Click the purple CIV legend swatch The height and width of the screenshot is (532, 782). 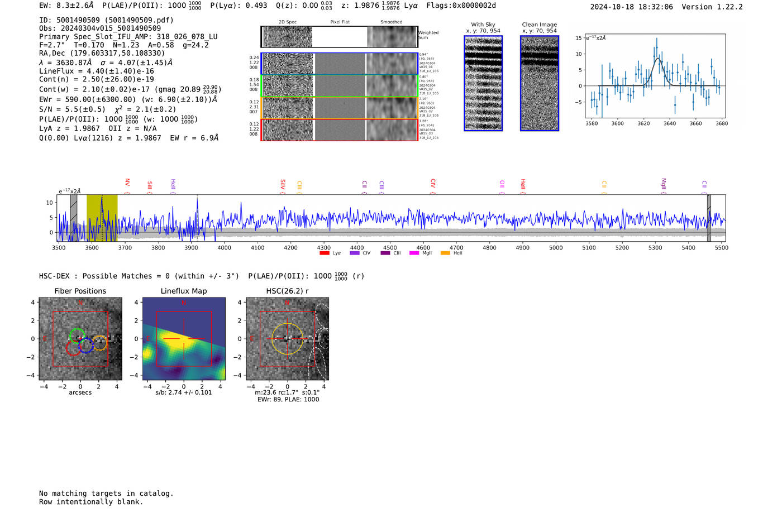coord(354,253)
